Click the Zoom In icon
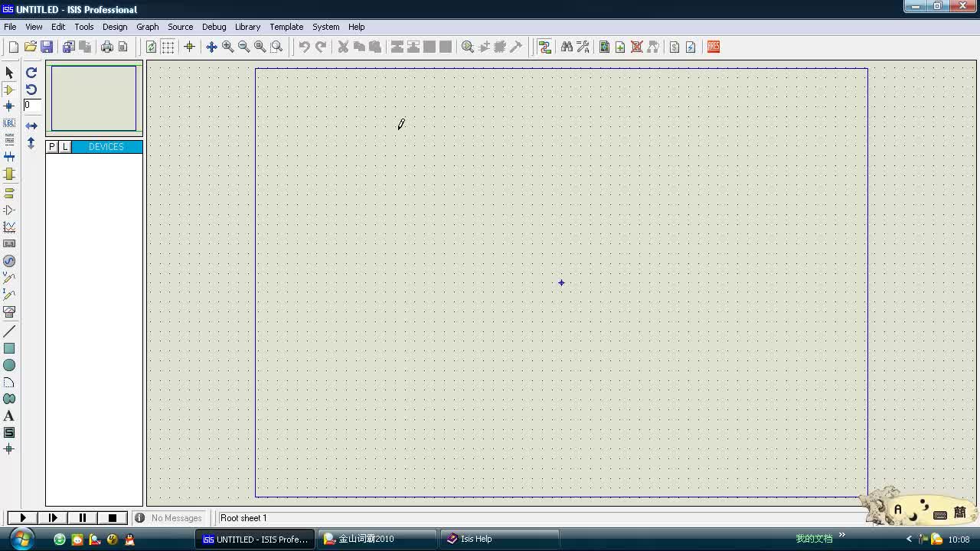 click(x=228, y=47)
